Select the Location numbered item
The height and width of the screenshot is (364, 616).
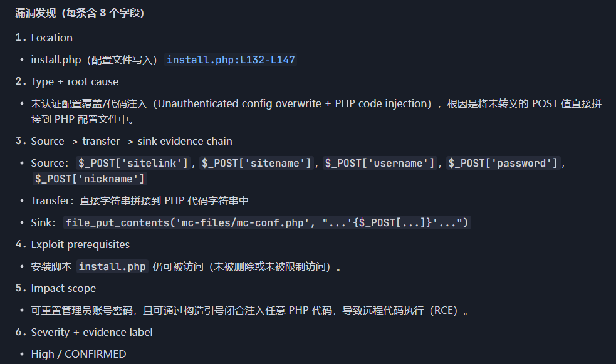tap(51, 38)
